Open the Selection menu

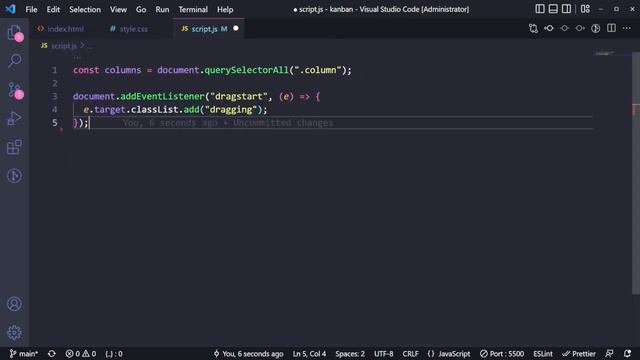[x=85, y=9]
